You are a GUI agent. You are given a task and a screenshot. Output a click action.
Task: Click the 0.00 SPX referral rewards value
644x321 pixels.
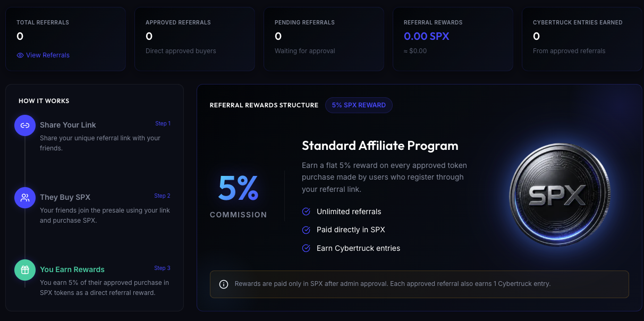427,36
